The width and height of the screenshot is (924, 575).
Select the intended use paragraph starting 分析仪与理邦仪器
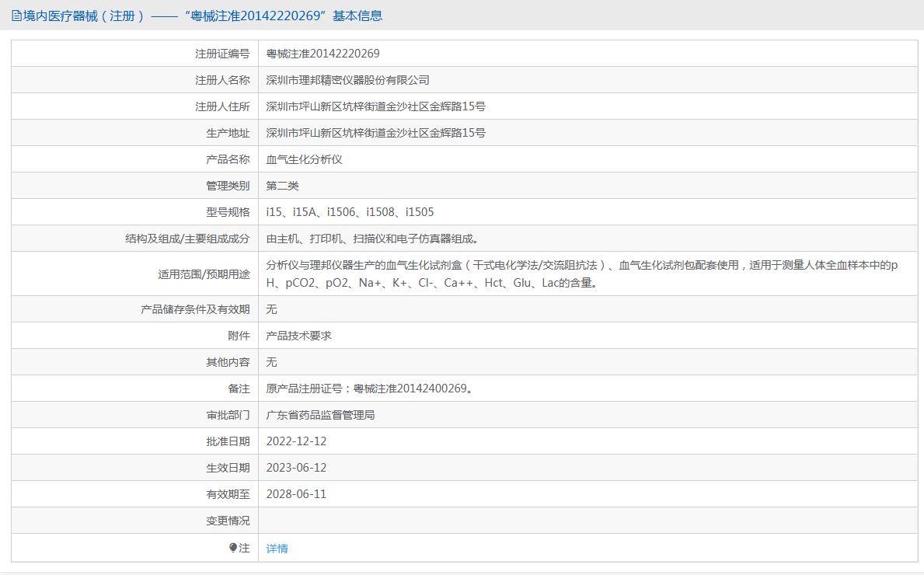(x=581, y=274)
